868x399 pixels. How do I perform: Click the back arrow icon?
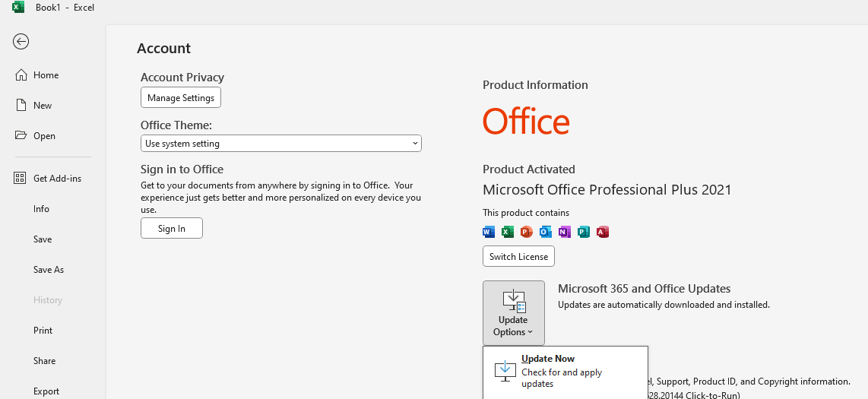point(21,42)
